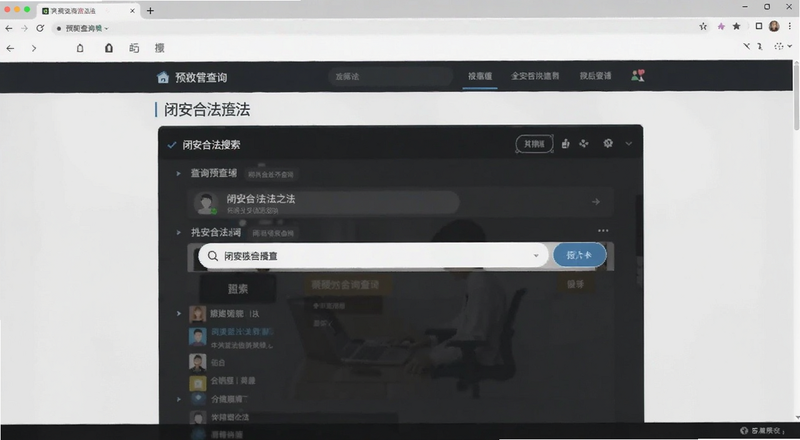
Task: Click the blue house logo in the site header
Action: tap(163, 77)
